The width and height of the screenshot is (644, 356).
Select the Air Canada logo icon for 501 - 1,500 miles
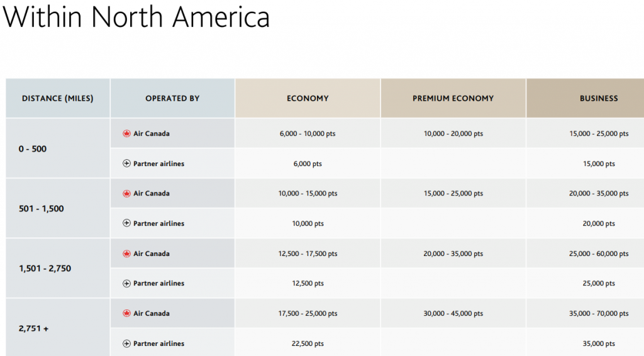tap(126, 194)
